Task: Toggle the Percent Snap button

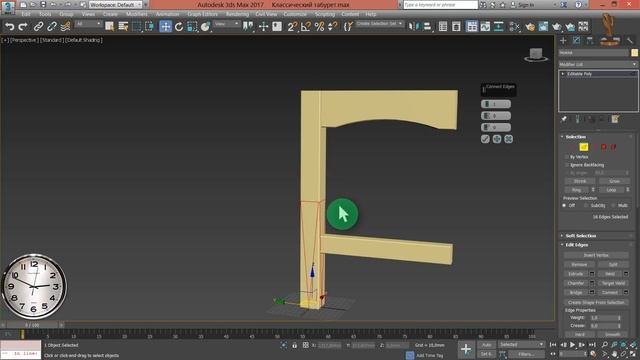Action: [x=319, y=27]
